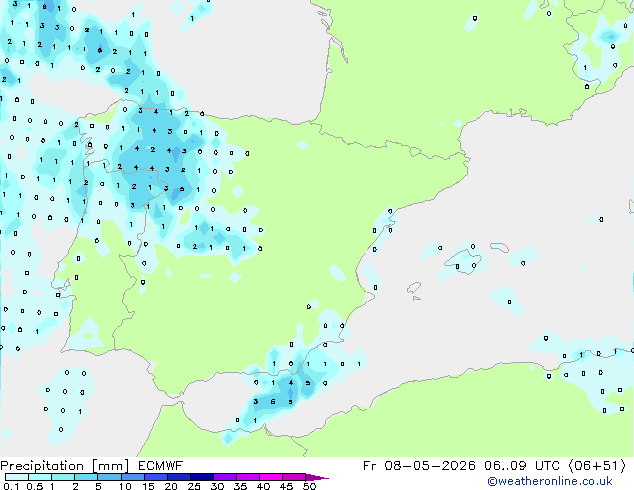Click the '35' legend scale value
The height and width of the screenshot is (490, 634).
tap(240, 486)
